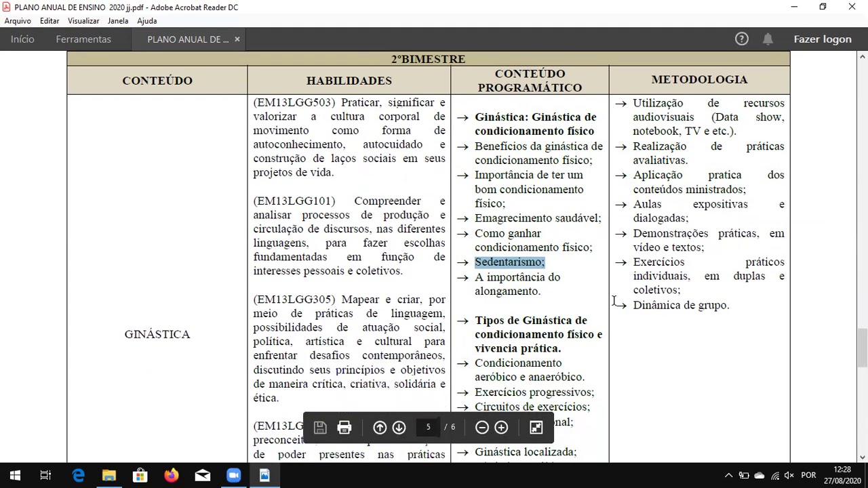Open Microsoft Store from the taskbar

[140, 475]
